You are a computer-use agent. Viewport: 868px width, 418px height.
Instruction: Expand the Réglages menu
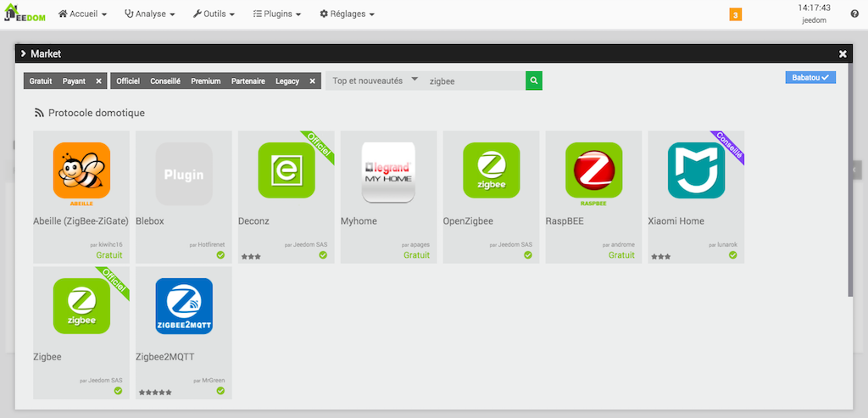(x=347, y=14)
